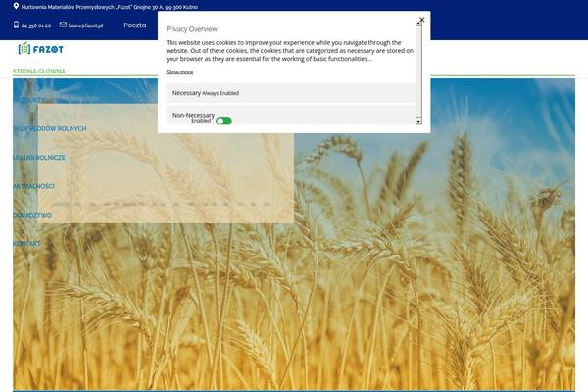The height and width of the screenshot is (392, 588).
Task: Call phone number 24 356 01 20
Action: pos(36,25)
